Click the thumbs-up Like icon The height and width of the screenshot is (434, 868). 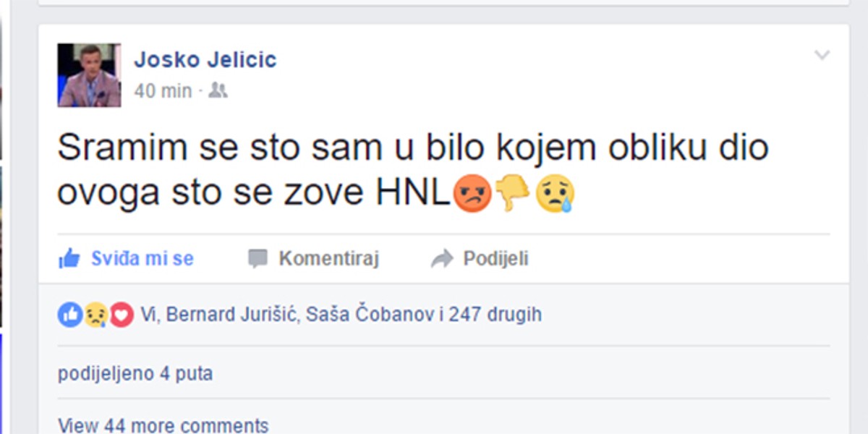pos(69,258)
